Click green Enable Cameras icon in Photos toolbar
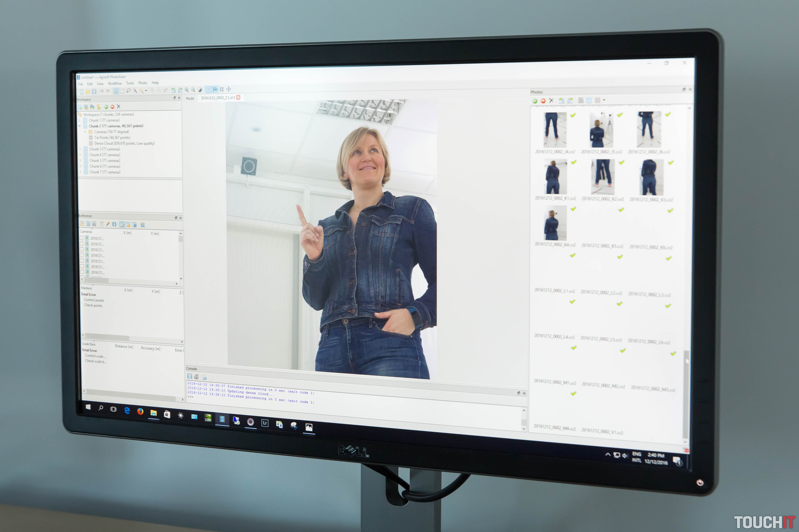 coord(535,101)
